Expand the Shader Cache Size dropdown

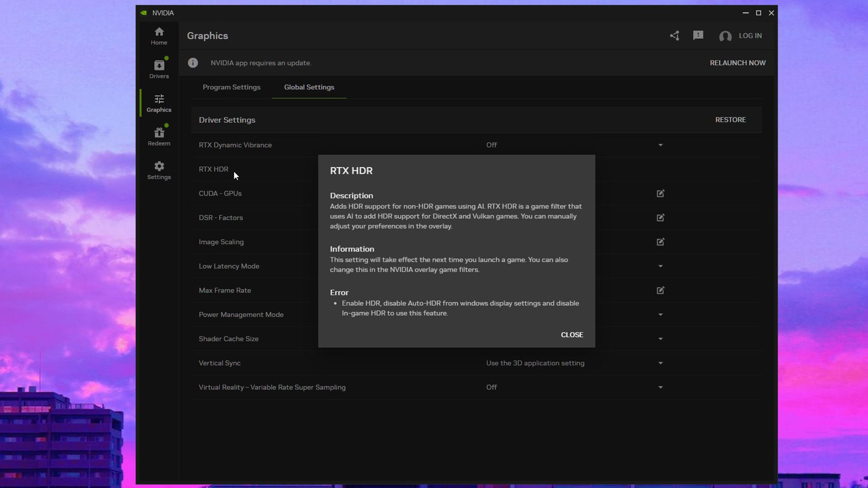(660, 339)
